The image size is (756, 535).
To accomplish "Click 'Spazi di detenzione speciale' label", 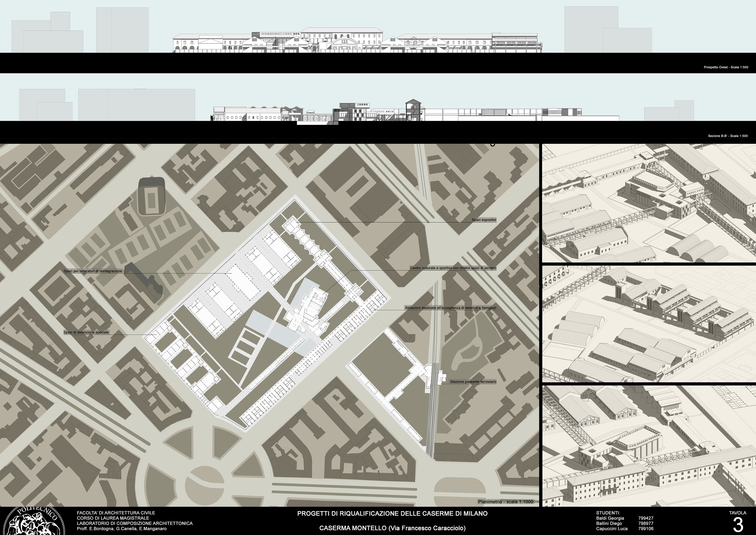I will tap(86, 332).
